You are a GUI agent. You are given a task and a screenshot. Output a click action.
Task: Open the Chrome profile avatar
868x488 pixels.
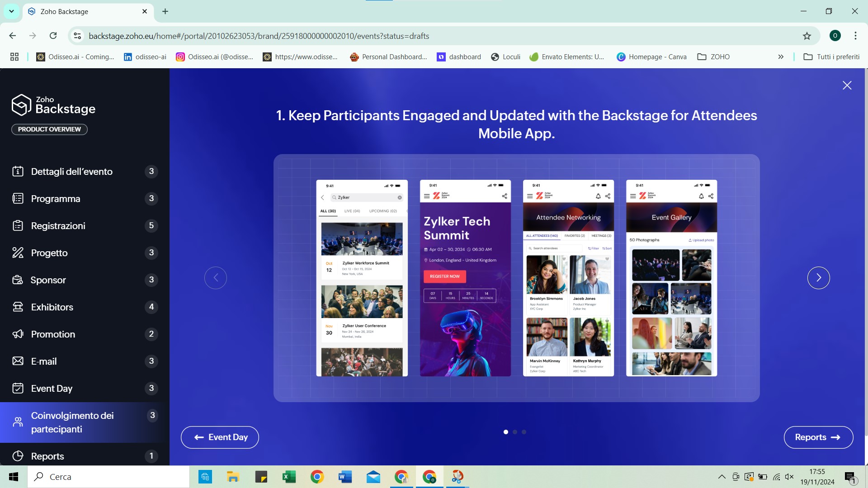[835, 36]
